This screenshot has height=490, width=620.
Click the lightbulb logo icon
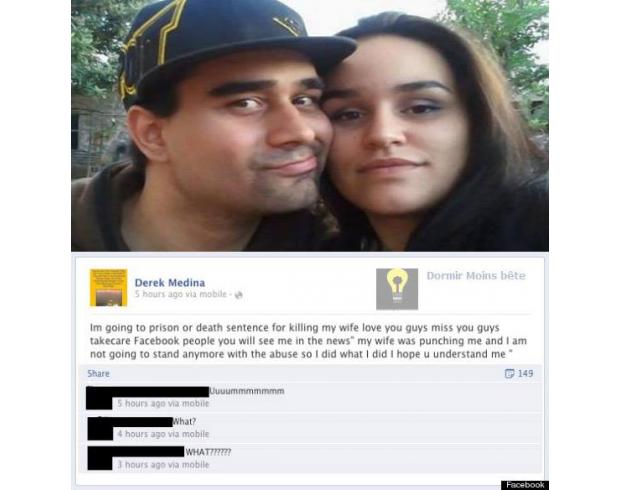[x=397, y=289]
